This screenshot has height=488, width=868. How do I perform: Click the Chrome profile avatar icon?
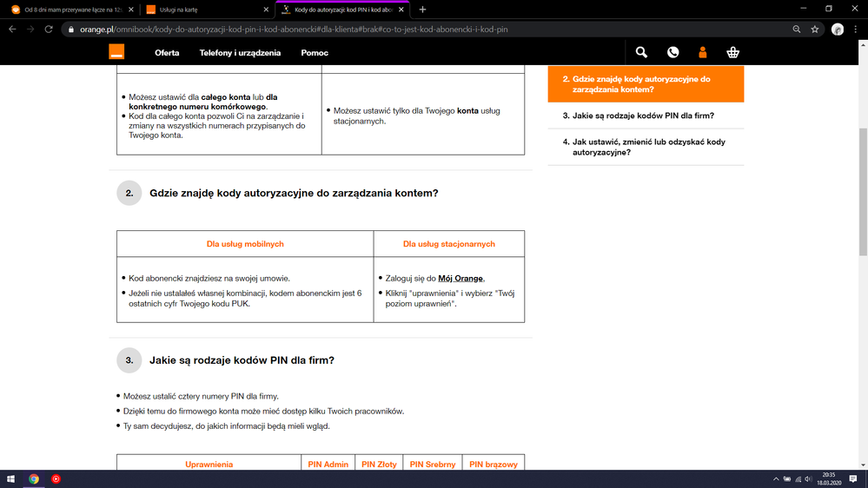tap(838, 29)
